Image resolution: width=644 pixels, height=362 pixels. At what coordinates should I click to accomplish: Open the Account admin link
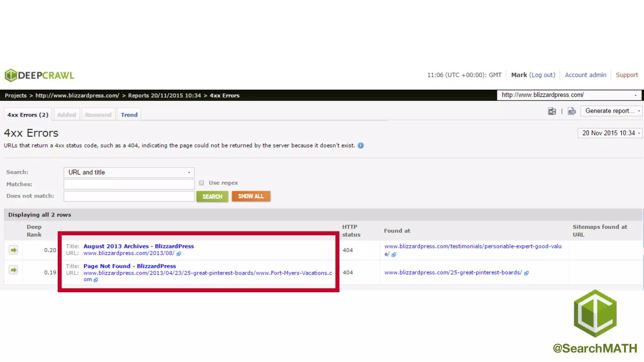586,75
